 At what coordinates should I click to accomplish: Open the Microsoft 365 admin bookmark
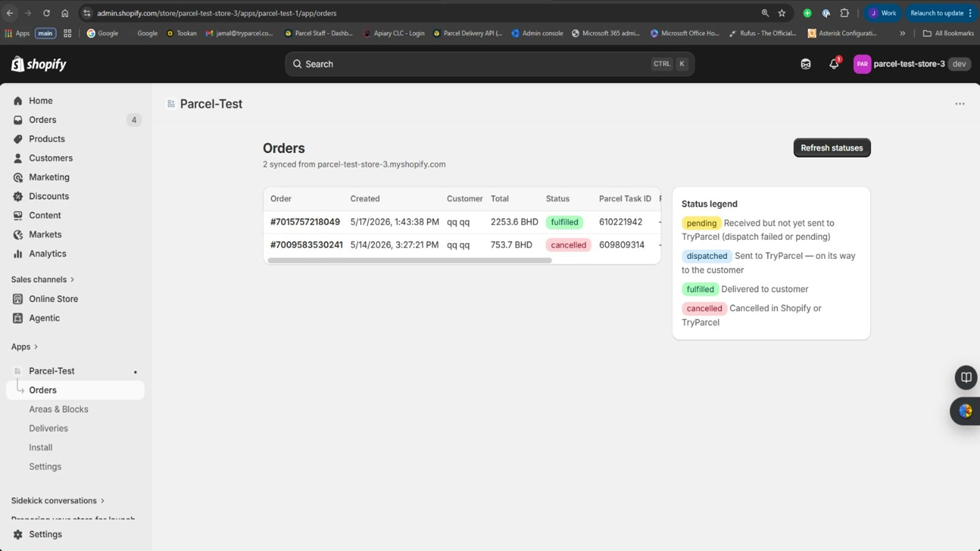click(x=606, y=33)
